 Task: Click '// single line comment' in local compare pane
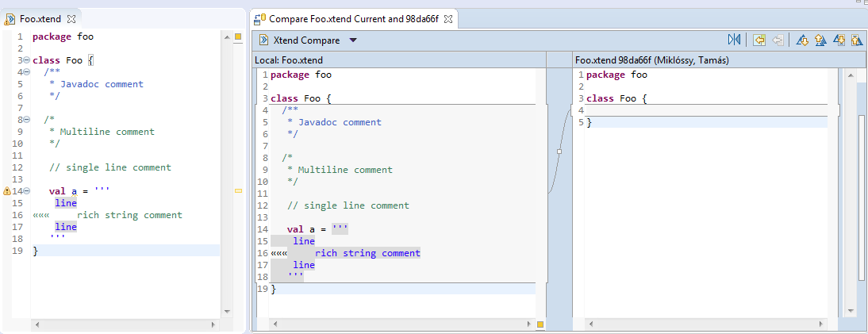coord(348,205)
